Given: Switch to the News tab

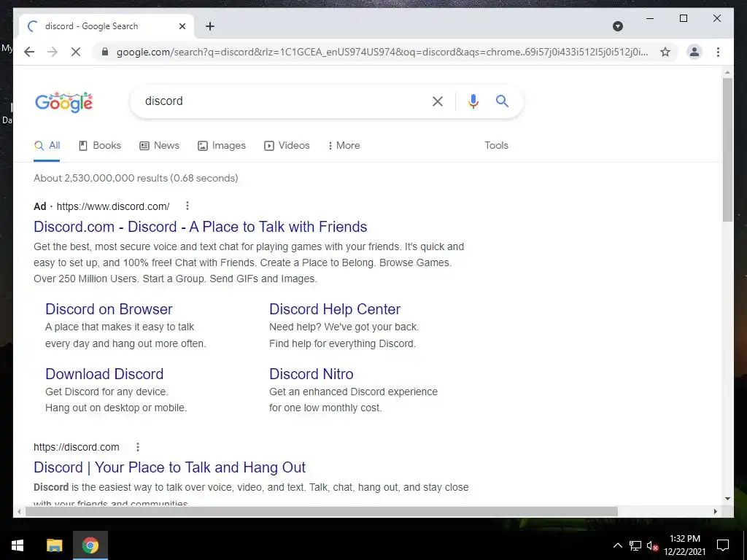Looking at the screenshot, I should click(x=159, y=145).
